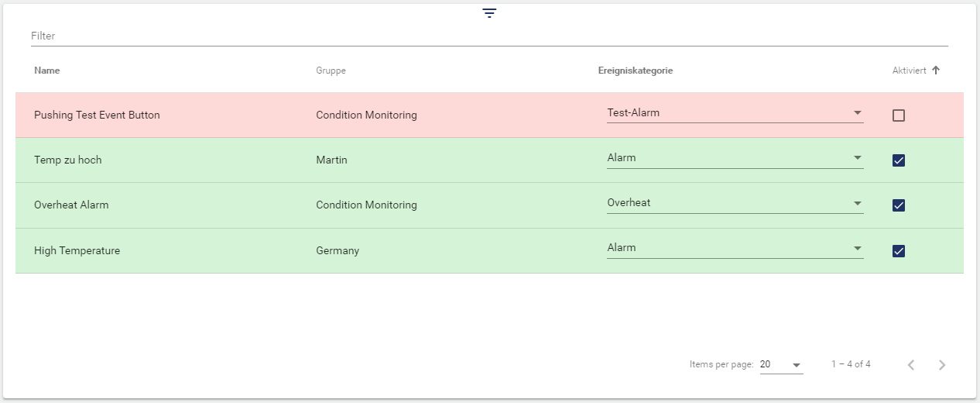Viewport: 980px width, 403px height.
Task: Click into the Filter text field
Action: point(488,36)
